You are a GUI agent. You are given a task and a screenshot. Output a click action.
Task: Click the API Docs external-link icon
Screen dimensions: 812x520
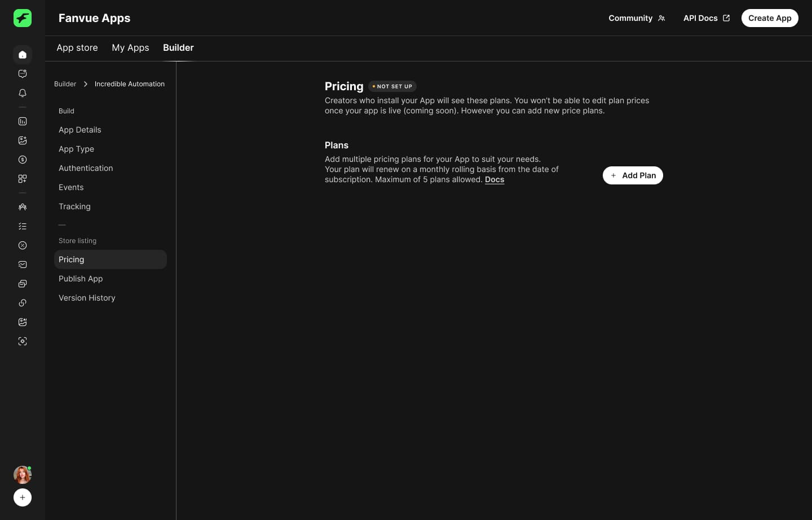tap(726, 18)
